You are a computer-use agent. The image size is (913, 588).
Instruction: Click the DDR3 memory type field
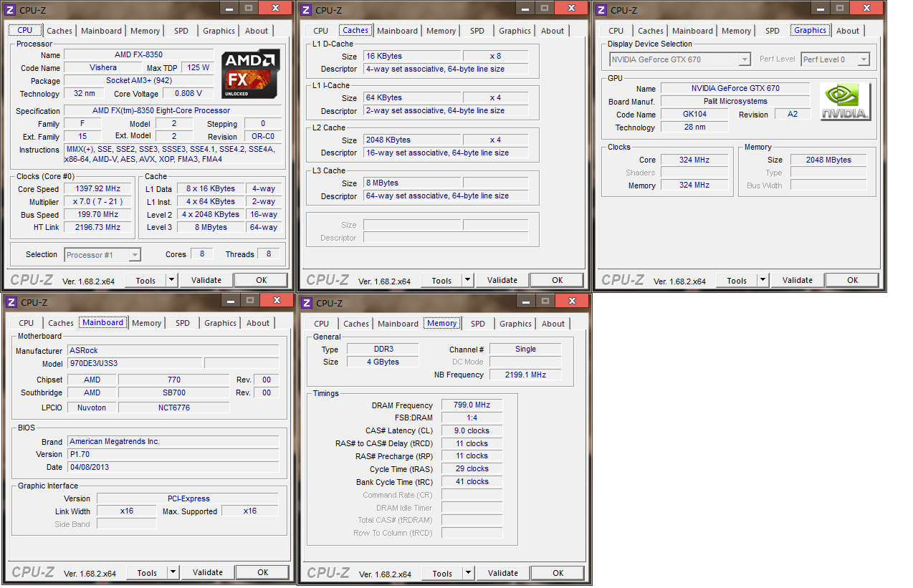(x=383, y=350)
